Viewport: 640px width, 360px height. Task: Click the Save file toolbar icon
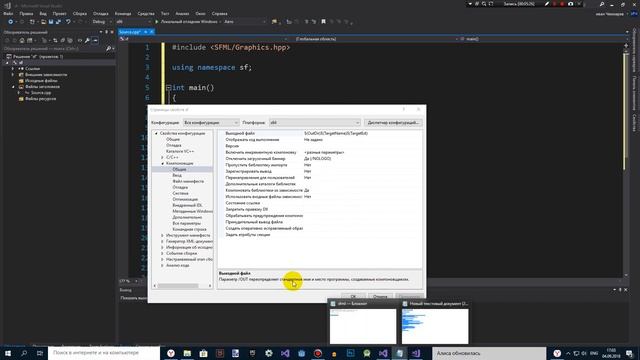pyautogui.click(x=51, y=22)
